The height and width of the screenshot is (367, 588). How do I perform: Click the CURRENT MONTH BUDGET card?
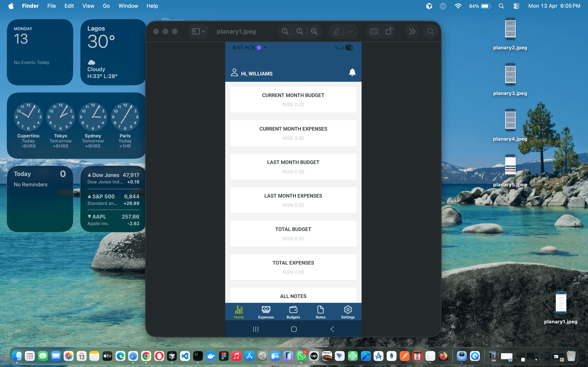[293, 99]
